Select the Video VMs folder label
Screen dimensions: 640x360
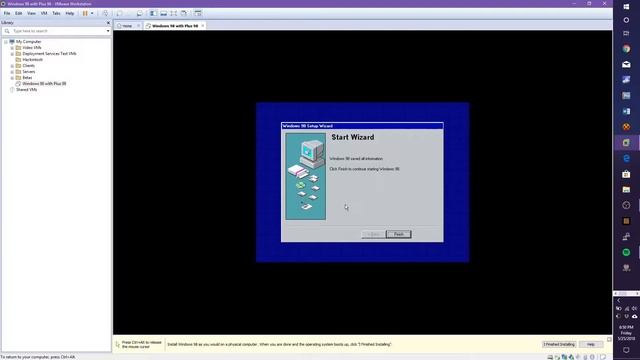[x=31, y=48]
